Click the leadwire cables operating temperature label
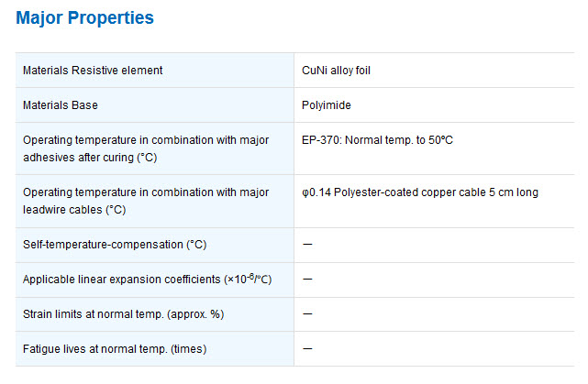Viewport: 588px width, 384px height. point(146,201)
